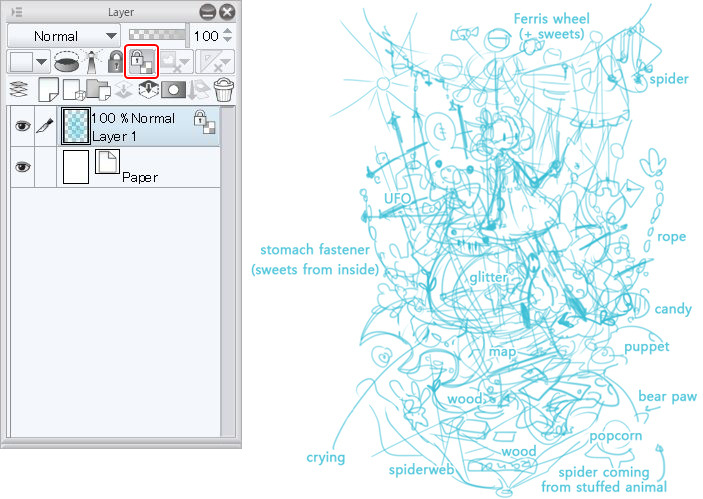Open the layer color dropdown arrow
This screenshot has height=499, width=703.
[42, 62]
